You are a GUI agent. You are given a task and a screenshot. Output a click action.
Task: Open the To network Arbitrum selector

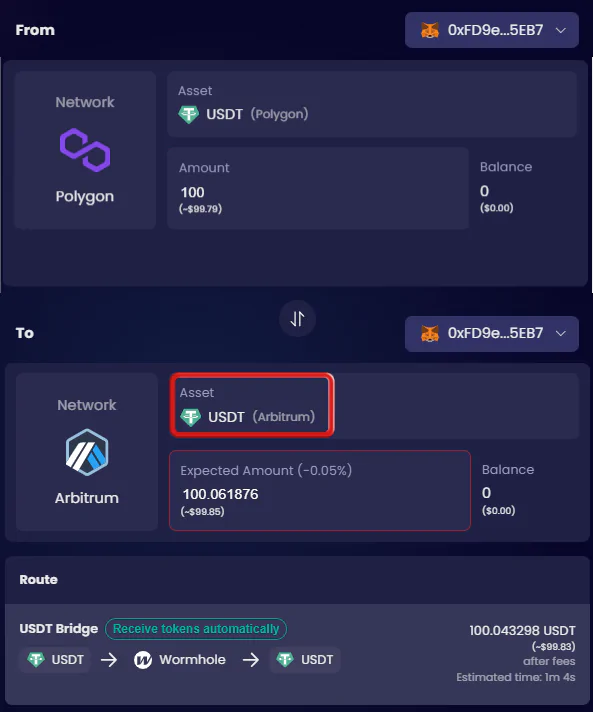coord(87,452)
